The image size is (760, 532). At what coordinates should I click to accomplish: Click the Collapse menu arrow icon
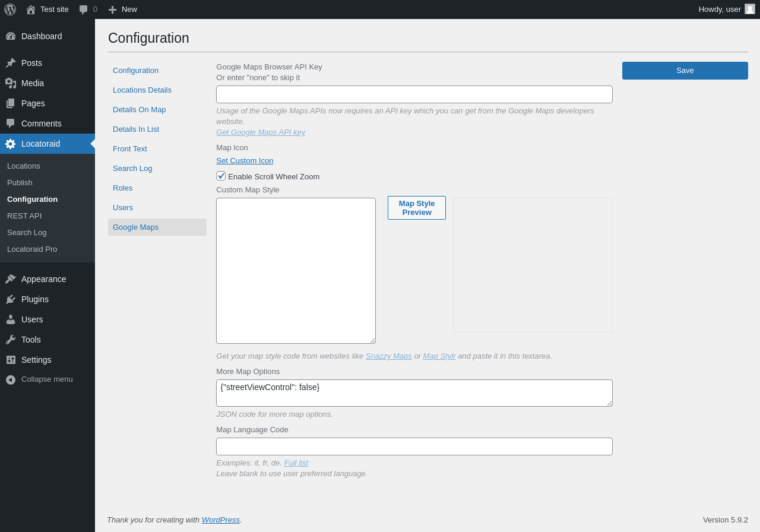click(x=11, y=379)
